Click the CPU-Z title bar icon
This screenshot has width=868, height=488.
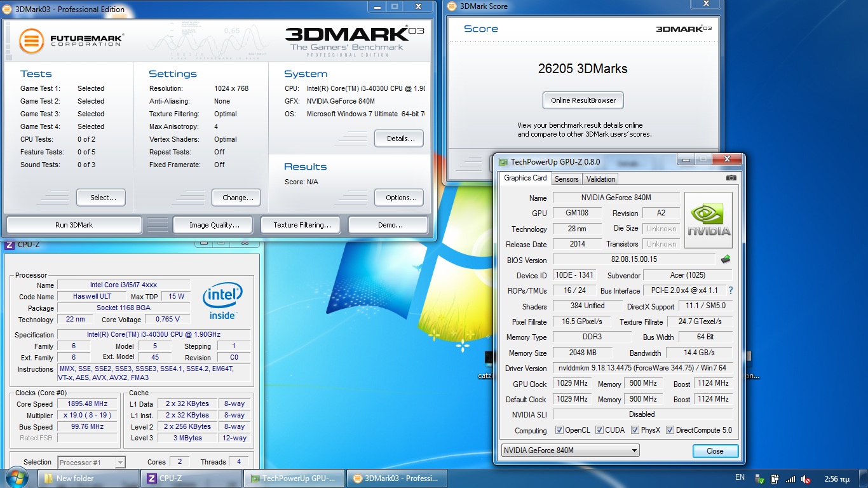click(x=10, y=245)
